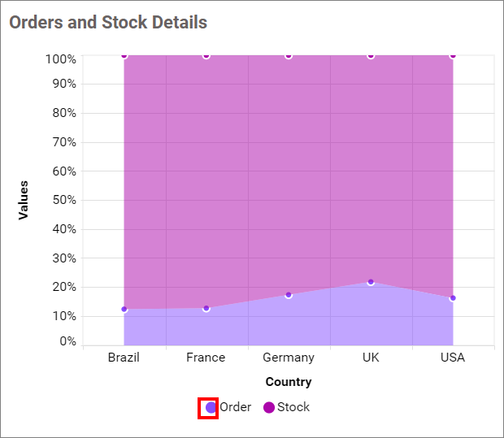Click the Order data point for USA
This screenshot has height=438, width=504.
pos(453,298)
